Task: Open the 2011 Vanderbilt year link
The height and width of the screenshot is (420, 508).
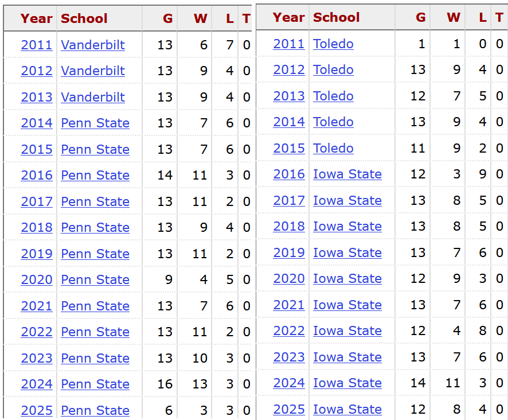Action: 37,45
